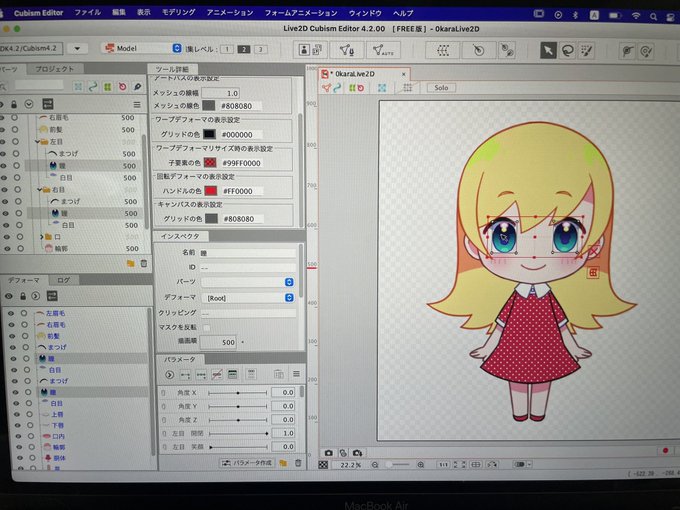
Task: Select the Lasso selection tool
Action: [567, 51]
